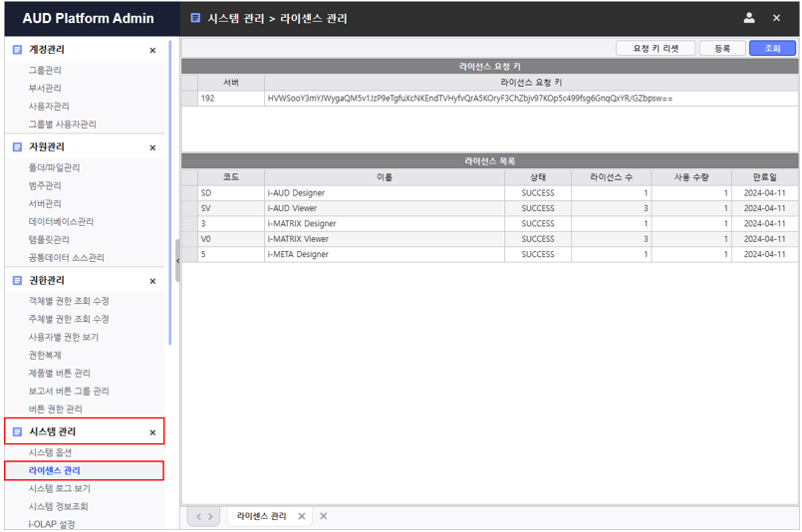Screen dimensions: 802x532
Task: Click the sidebar collapse handle
Action: [177, 261]
